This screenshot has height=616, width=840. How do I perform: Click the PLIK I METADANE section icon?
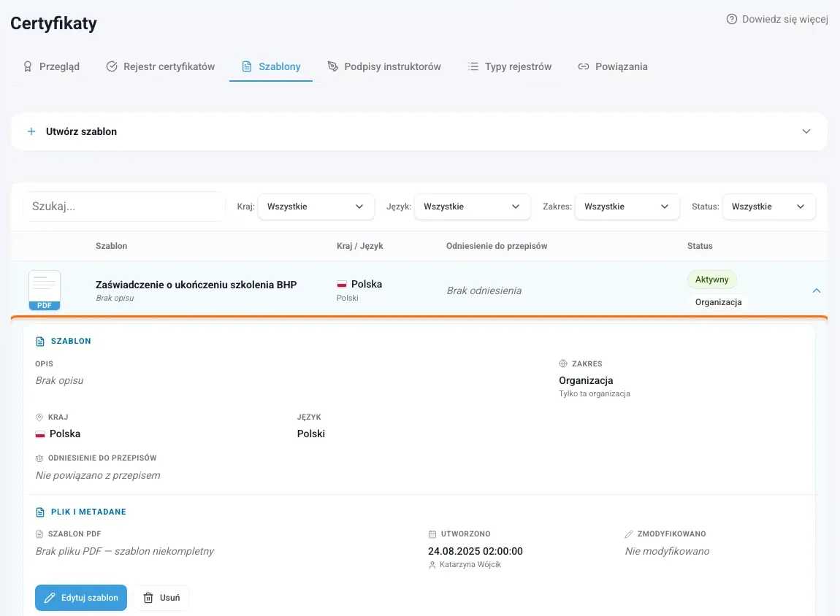[x=40, y=512]
